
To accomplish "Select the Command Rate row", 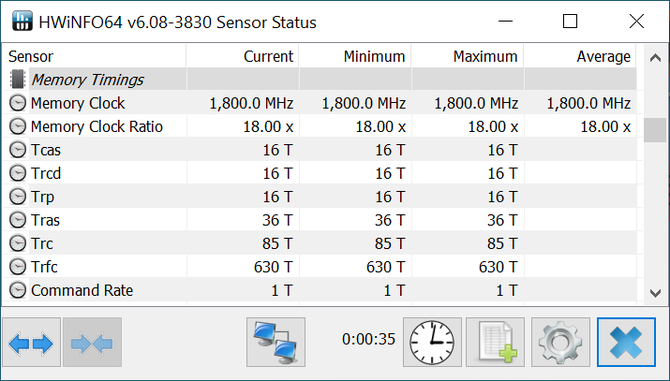I will 320,290.
